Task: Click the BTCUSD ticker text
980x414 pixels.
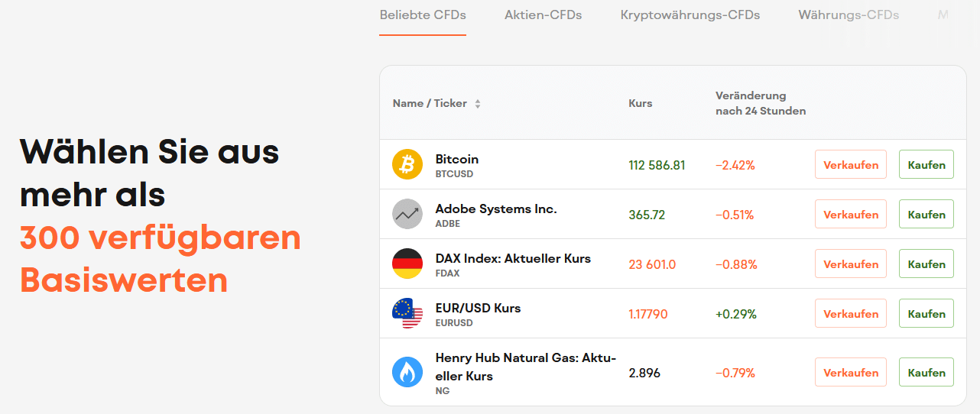Action: [x=454, y=174]
